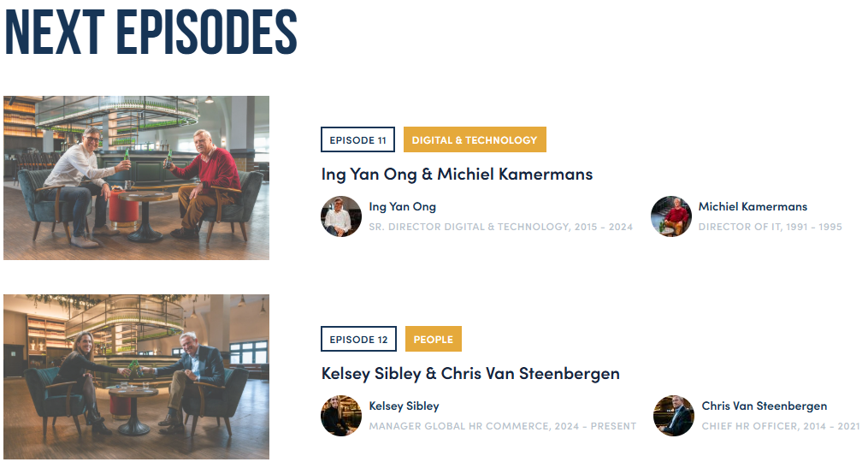
Task: Open the Kelsey Sibley & Chris Van Steenbergen title
Action: [470, 373]
